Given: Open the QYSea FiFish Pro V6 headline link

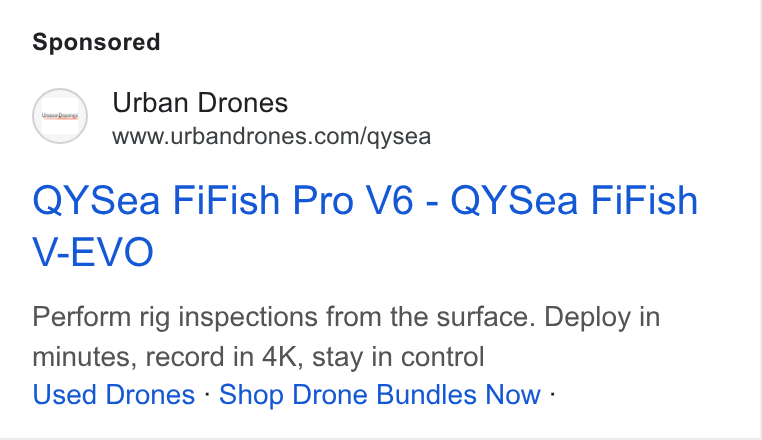Looking at the screenshot, I should [x=365, y=226].
